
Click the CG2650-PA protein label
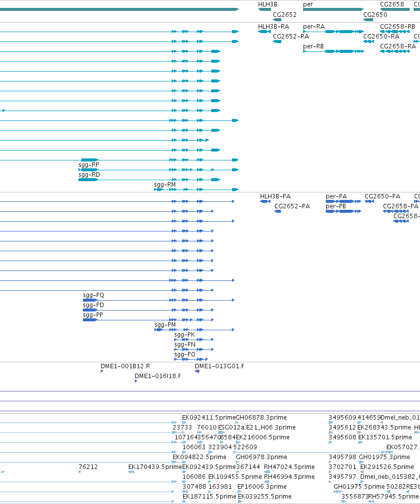click(x=382, y=196)
